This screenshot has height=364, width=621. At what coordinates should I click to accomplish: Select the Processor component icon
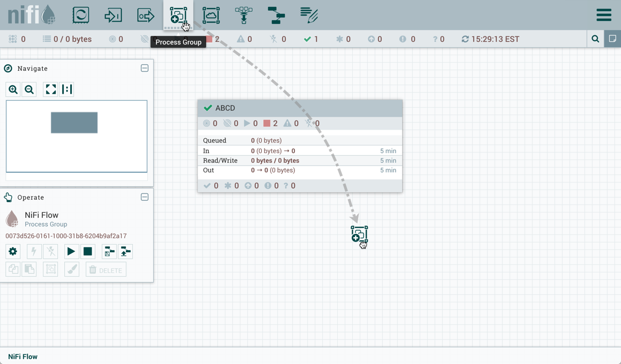click(x=81, y=15)
